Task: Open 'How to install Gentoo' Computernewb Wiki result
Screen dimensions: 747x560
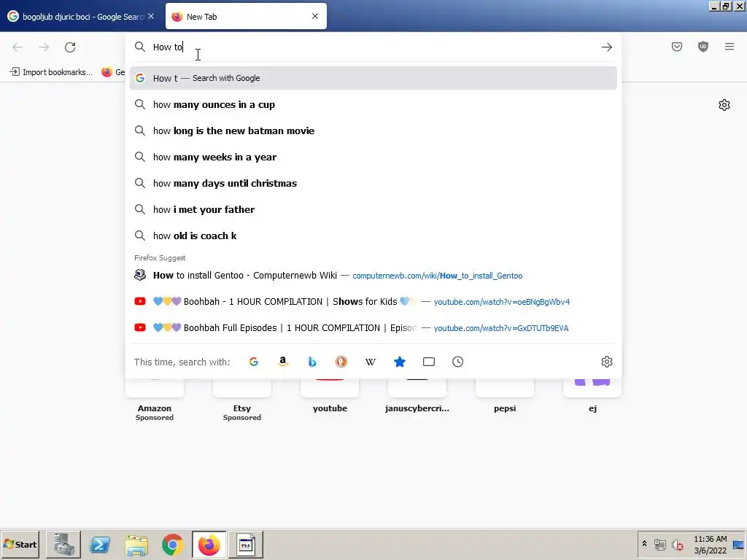Action: pyautogui.click(x=373, y=275)
